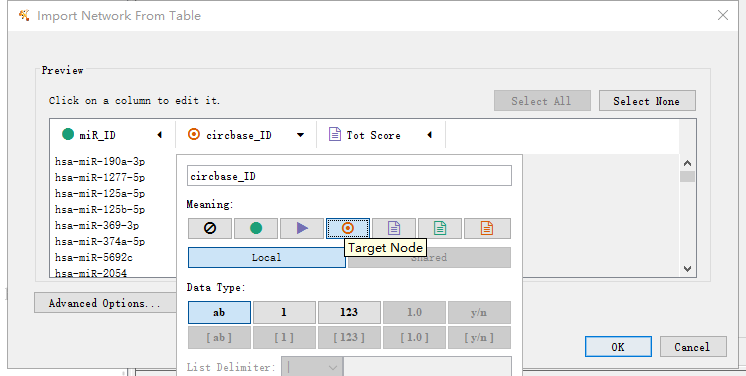The image size is (746, 376).
Task: Choose the green Source Node meaning icon
Action: (x=256, y=228)
